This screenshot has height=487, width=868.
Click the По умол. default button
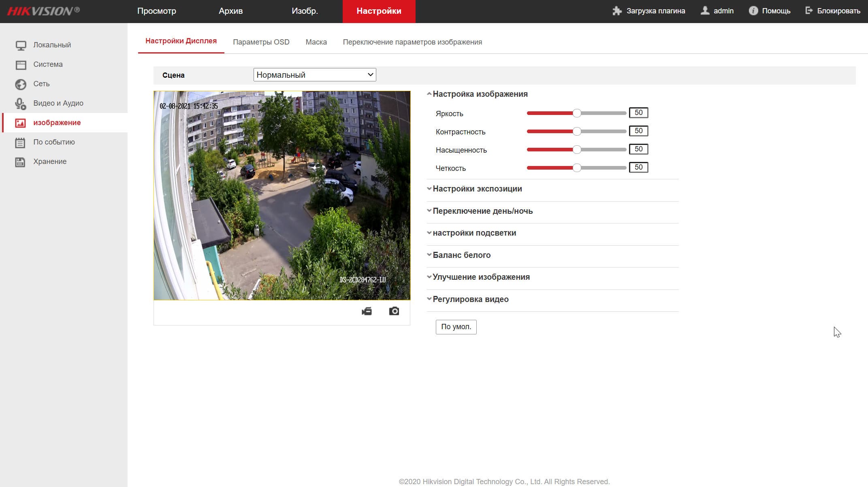pyautogui.click(x=456, y=327)
